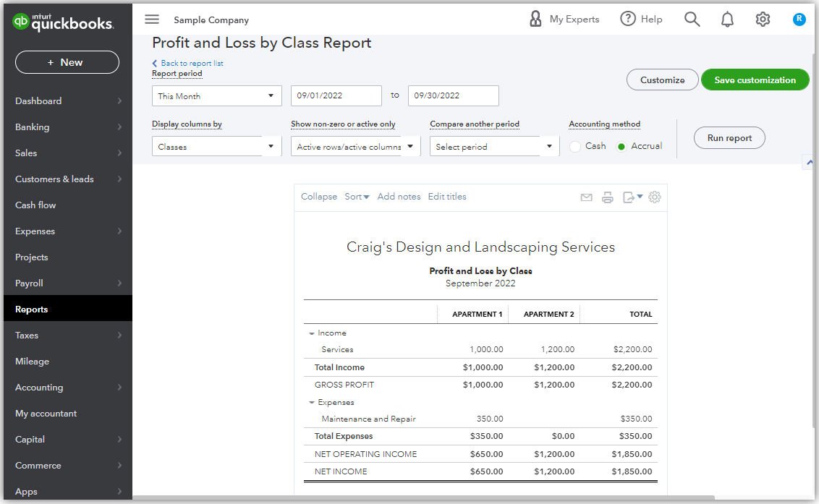Open the settings gear in header
The width and height of the screenshot is (819, 504).
763,20
